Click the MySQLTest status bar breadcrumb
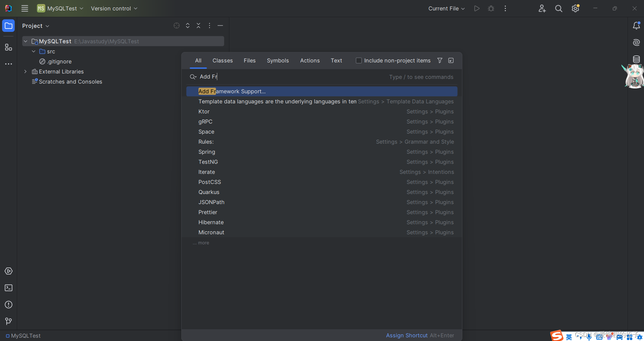 pos(23,336)
